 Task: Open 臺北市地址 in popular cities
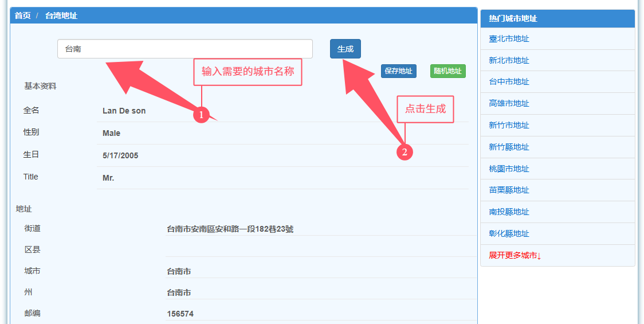[509, 39]
